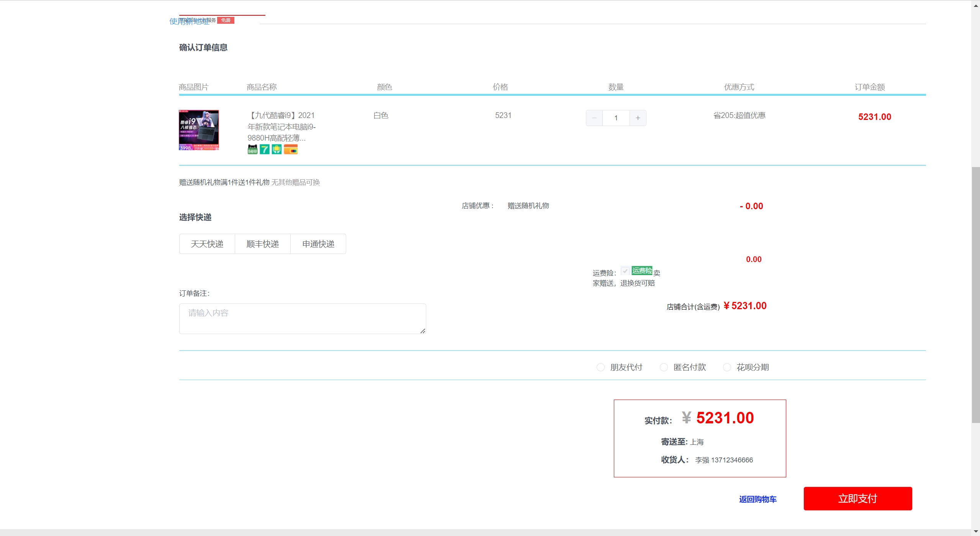980x536 pixels.
Task: Increase quantity with the plus button
Action: [638, 118]
